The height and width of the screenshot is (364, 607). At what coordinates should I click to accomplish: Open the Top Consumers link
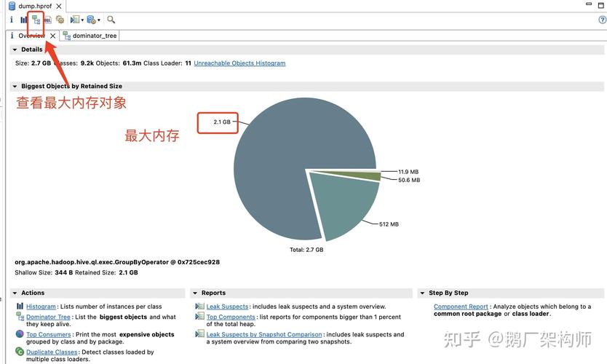[48, 335]
